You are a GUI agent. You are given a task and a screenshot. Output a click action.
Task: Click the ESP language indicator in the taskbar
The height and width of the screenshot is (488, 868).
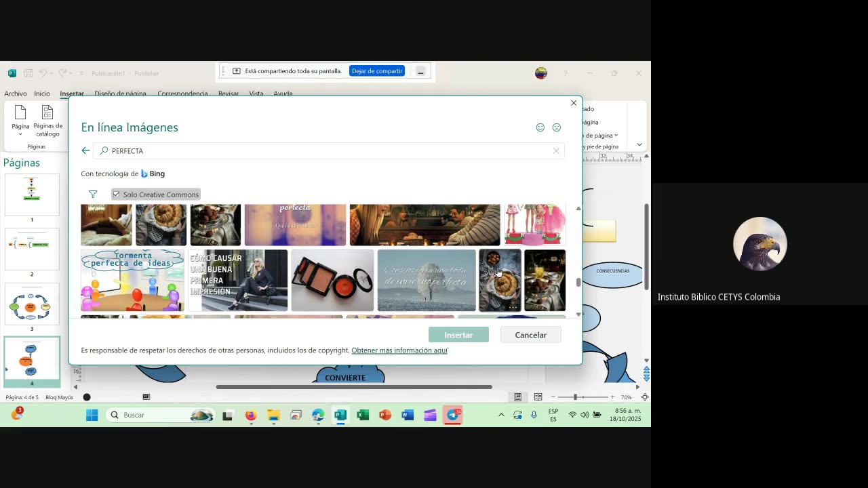553,415
